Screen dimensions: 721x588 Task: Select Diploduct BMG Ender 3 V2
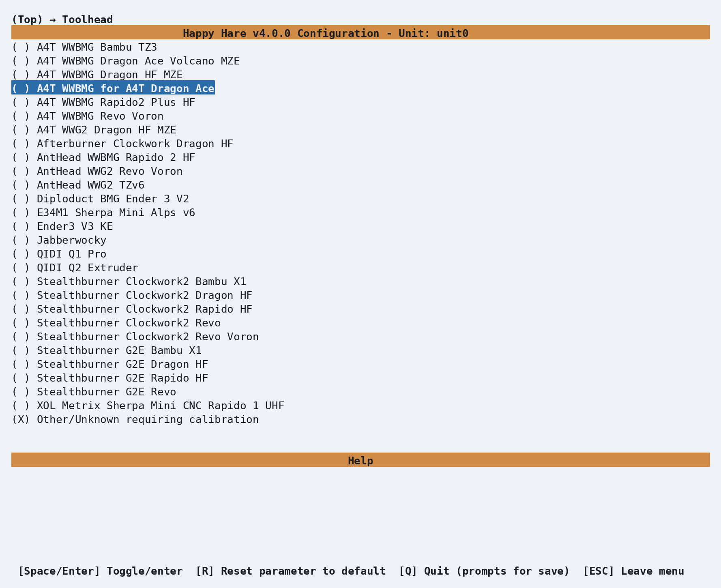100,199
